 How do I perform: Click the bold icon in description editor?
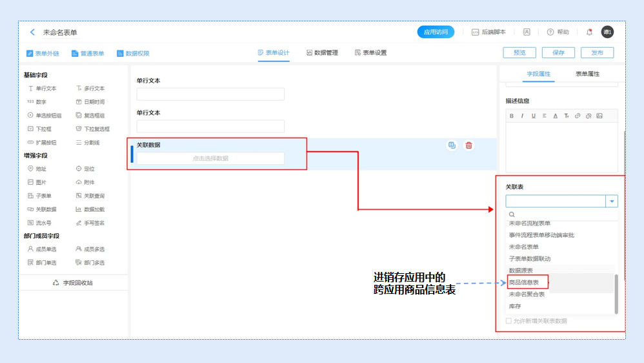[x=512, y=116]
